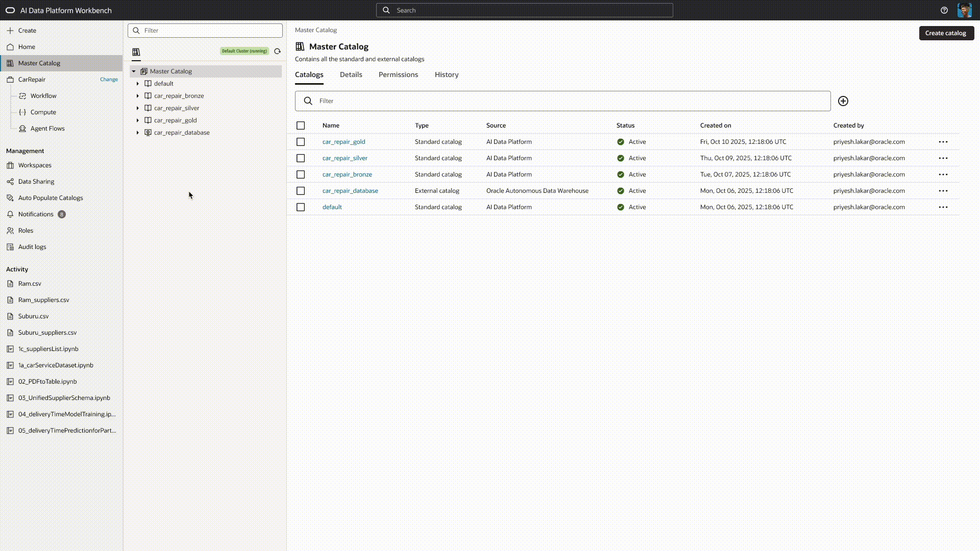
Task: Open the user profile avatar
Action: [964, 10]
